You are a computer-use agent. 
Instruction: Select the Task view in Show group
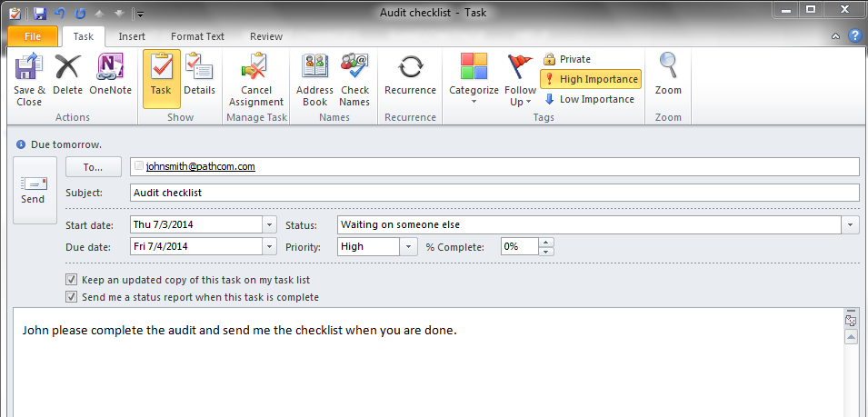(161, 78)
